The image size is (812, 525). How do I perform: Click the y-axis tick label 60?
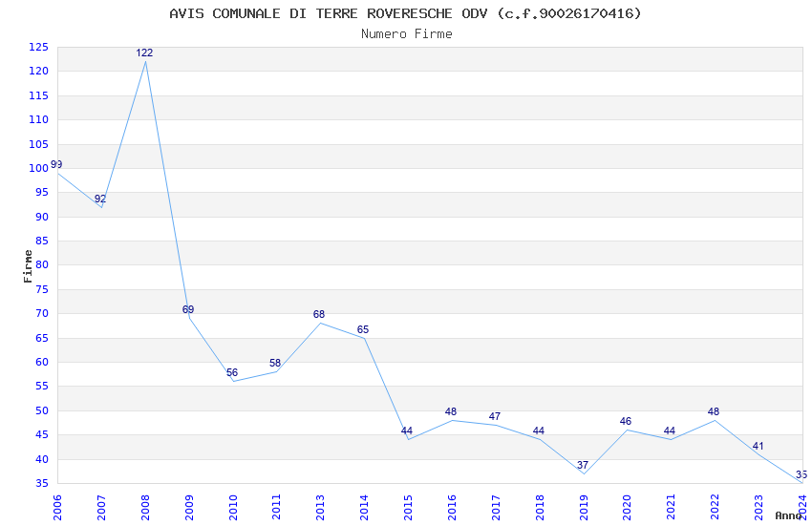42,362
